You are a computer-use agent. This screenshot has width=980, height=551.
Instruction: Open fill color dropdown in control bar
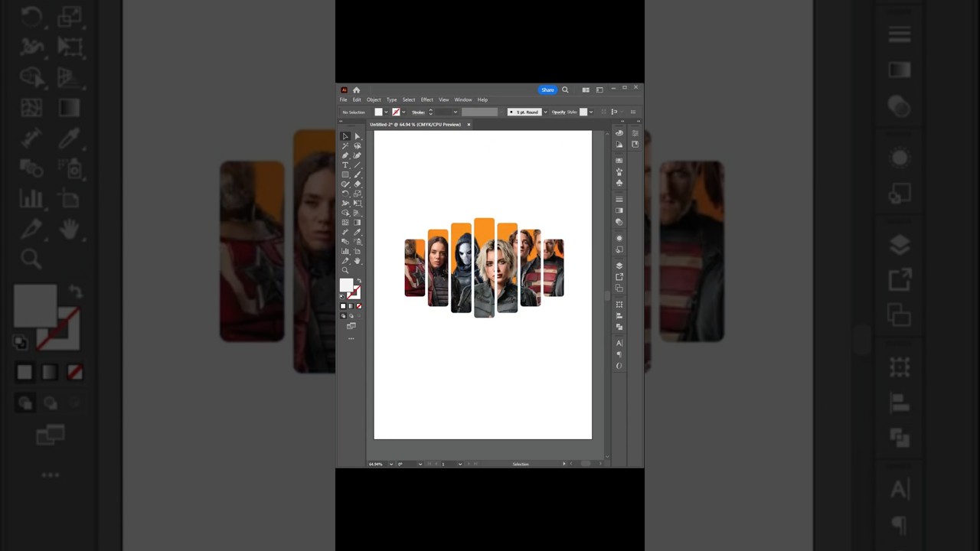point(386,112)
